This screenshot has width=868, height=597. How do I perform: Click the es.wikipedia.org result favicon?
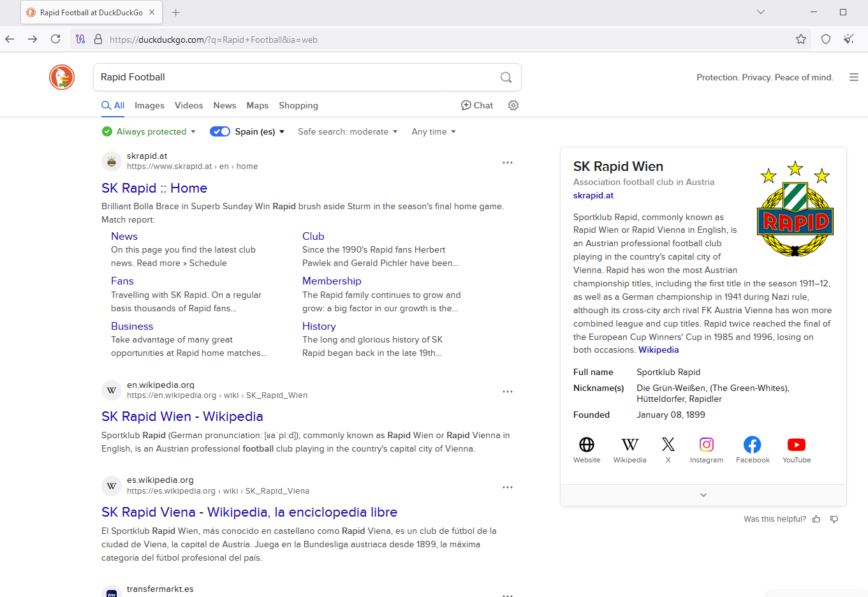[112, 486]
